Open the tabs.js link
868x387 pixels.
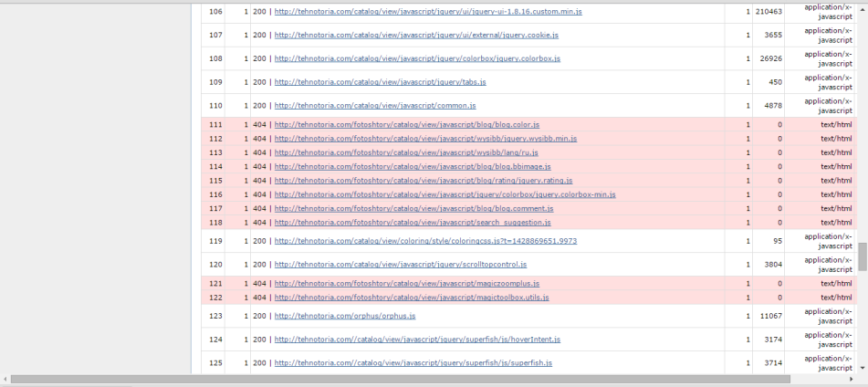point(381,82)
